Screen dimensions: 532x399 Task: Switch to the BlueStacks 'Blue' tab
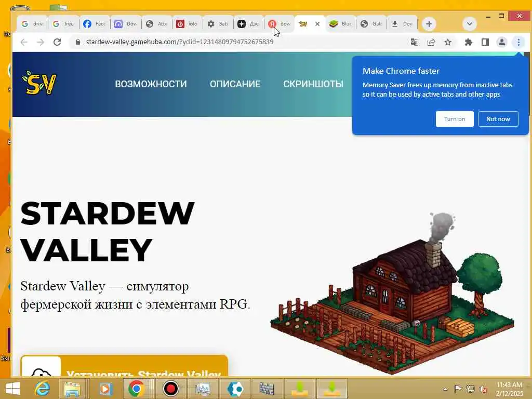[x=341, y=24]
